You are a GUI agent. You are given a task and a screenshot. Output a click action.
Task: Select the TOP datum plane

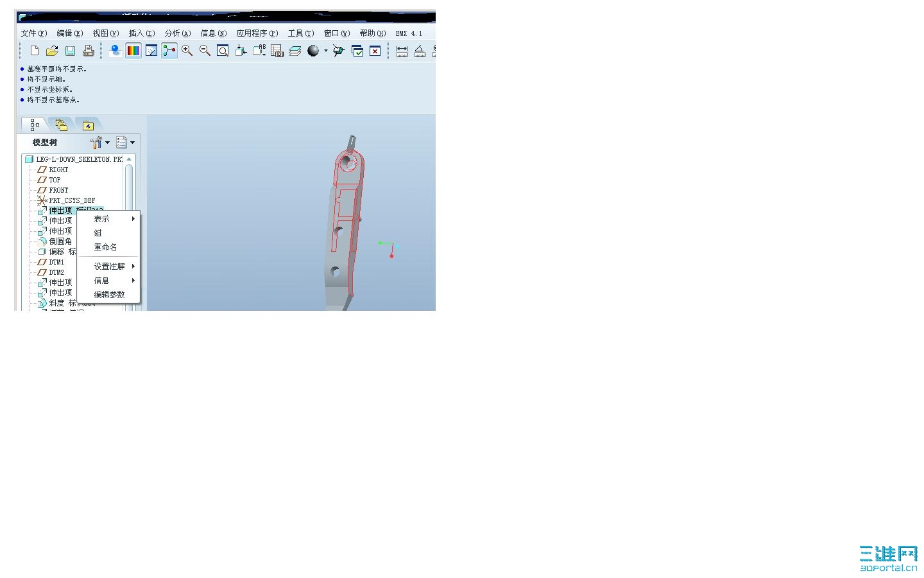click(x=49, y=180)
